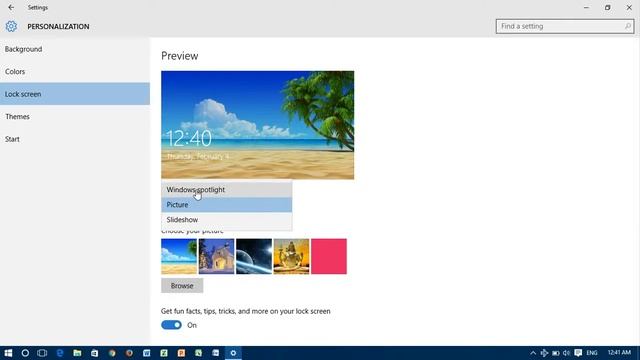Click the ENG language indicator
The height and width of the screenshot is (360, 640).
592,353
